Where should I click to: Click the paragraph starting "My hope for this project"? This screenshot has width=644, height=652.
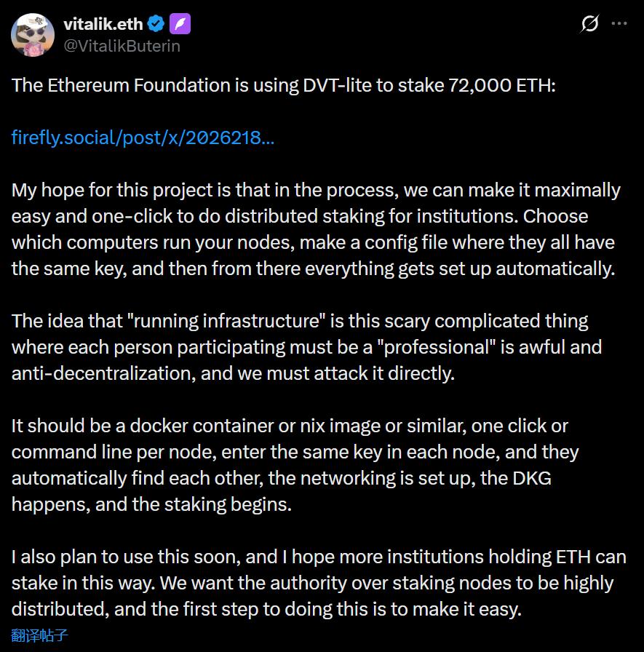pyautogui.click(x=313, y=229)
